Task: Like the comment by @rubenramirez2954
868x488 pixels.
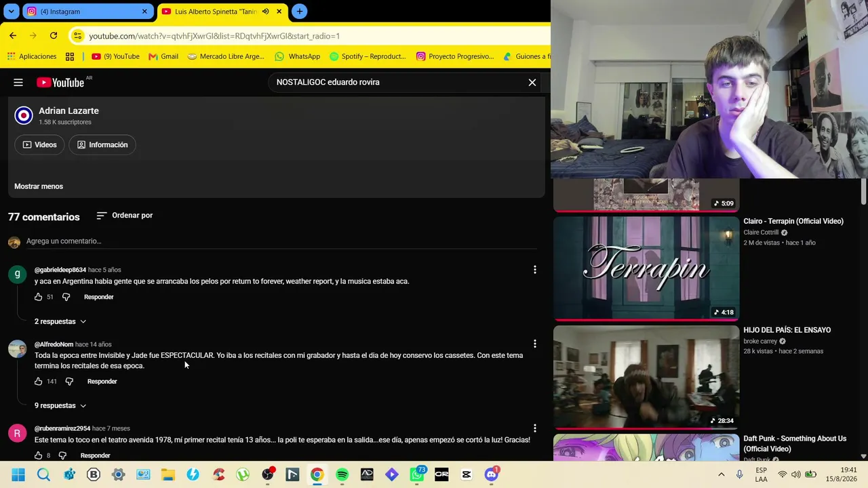Action: (x=38, y=455)
